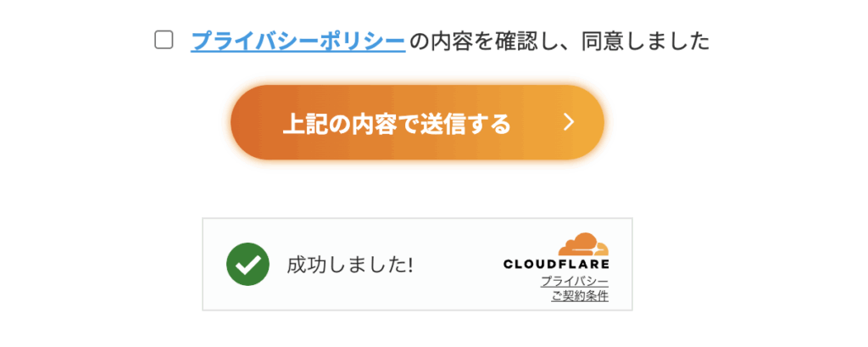
Task: Open the プライバシーポリシー link
Action: (298, 41)
